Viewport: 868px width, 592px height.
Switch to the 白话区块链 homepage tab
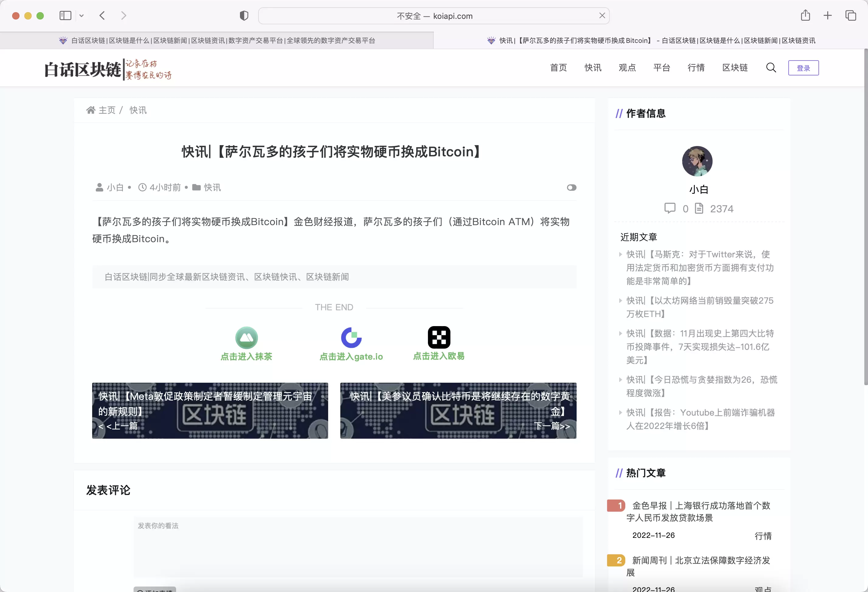coord(217,40)
